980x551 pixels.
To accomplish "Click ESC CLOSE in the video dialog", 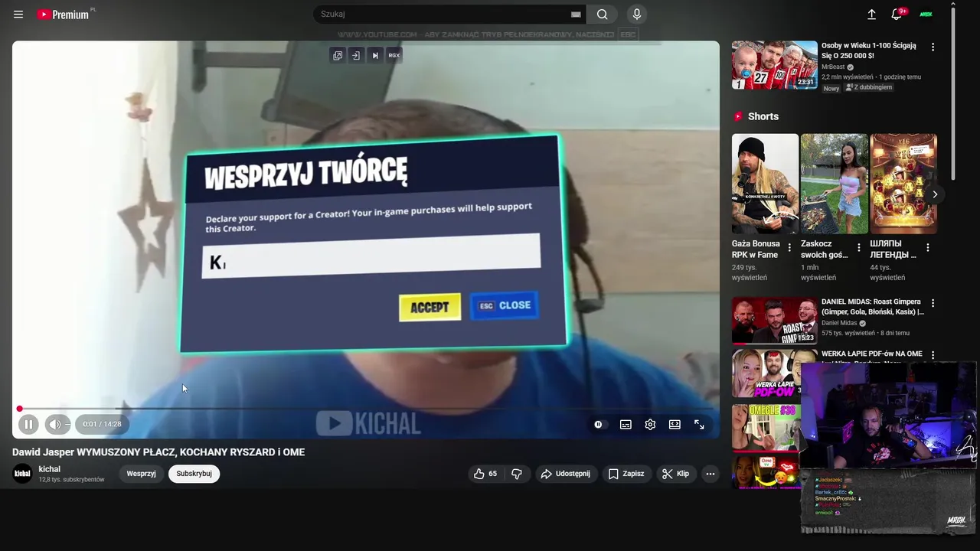I will [505, 305].
